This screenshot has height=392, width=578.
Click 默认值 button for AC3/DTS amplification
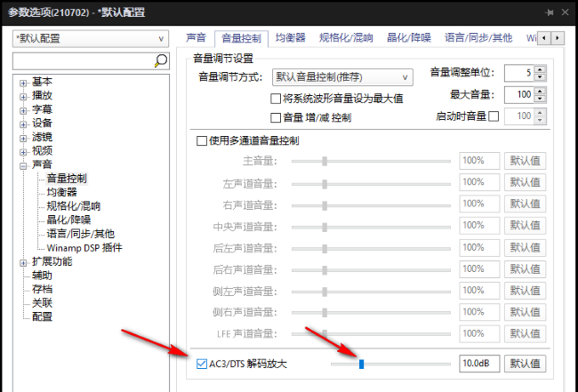click(x=525, y=364)
